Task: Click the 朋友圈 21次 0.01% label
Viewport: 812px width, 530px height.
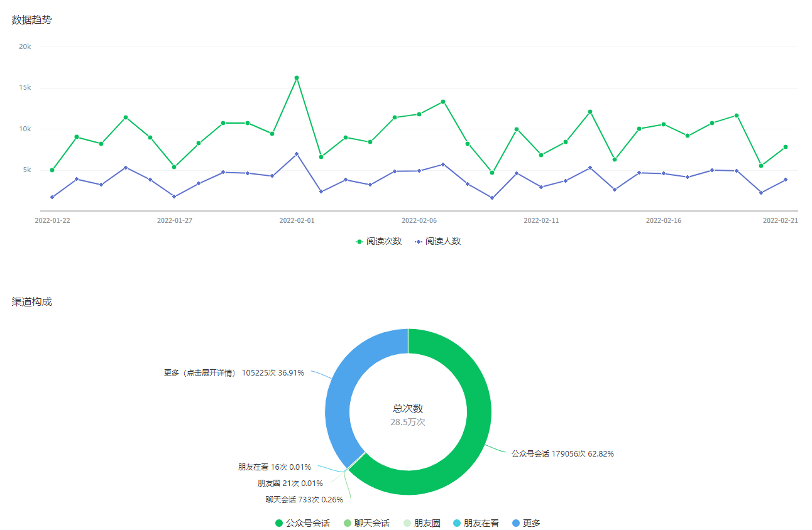Action: [x=290, y=484]
